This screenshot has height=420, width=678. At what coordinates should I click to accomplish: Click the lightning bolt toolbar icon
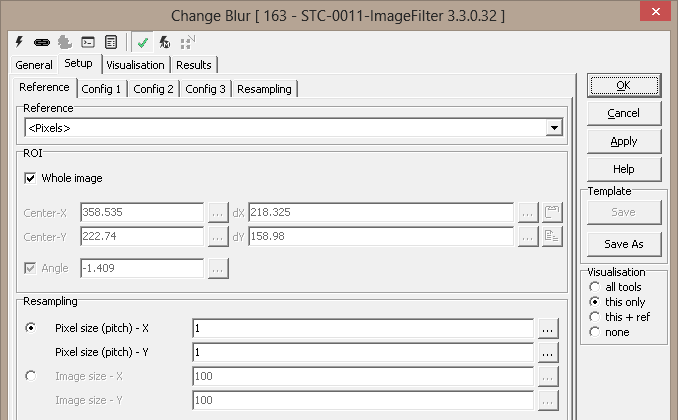pos(20,43)
